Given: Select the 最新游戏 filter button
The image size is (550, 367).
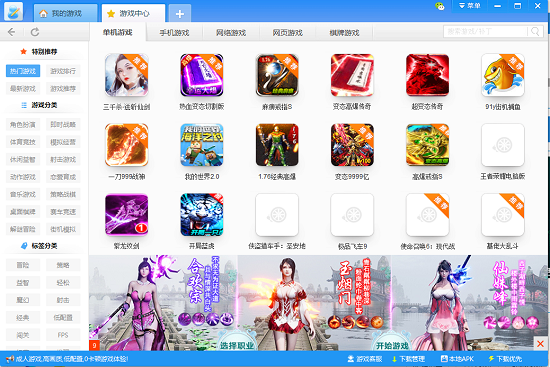Looking at the screenshot, I should click(x=23, y=89).
